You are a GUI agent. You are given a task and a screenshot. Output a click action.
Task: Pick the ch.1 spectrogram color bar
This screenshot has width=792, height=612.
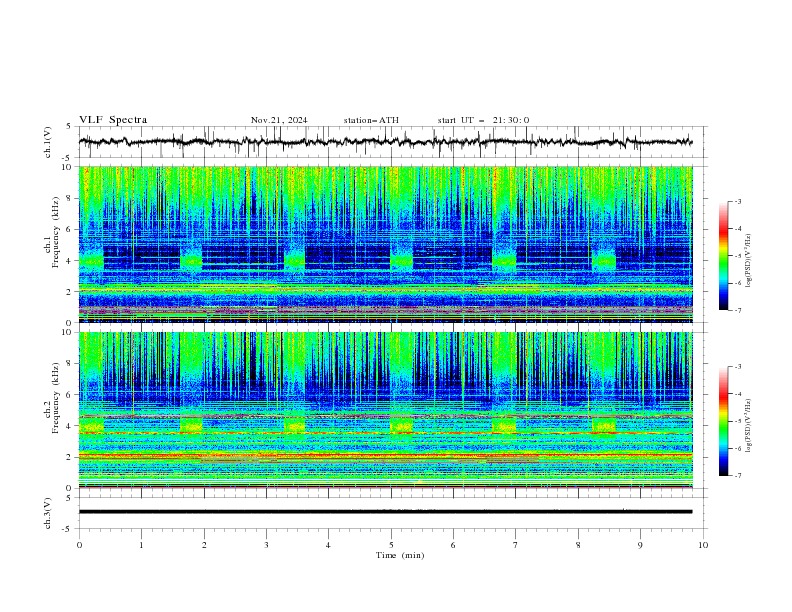(x=723, y=255)
